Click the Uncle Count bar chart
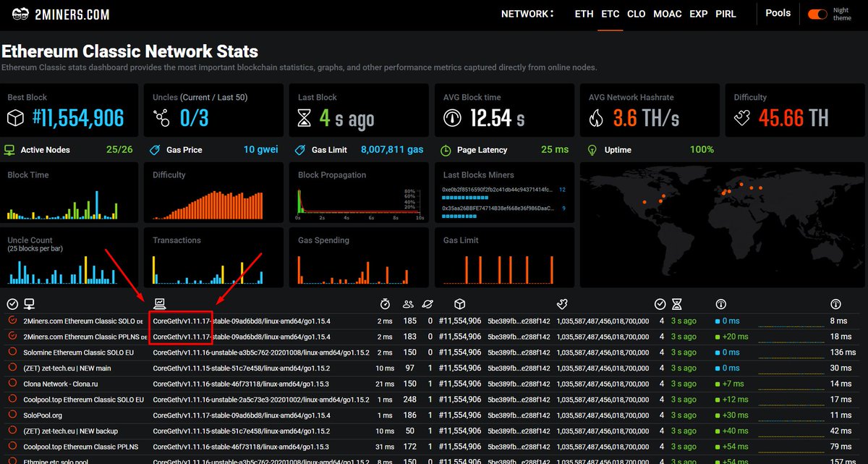Viewport: 868px width, 464px height. 63,269
